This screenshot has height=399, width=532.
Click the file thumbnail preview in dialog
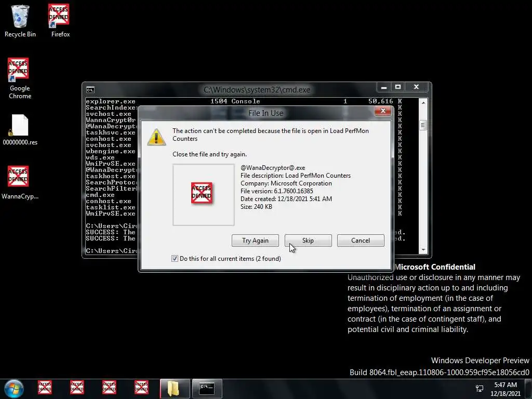tap(203, 195)
